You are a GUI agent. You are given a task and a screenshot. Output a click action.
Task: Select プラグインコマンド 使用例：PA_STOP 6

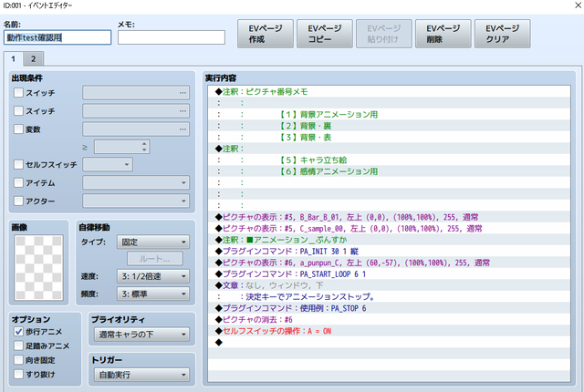coord(389,308)
